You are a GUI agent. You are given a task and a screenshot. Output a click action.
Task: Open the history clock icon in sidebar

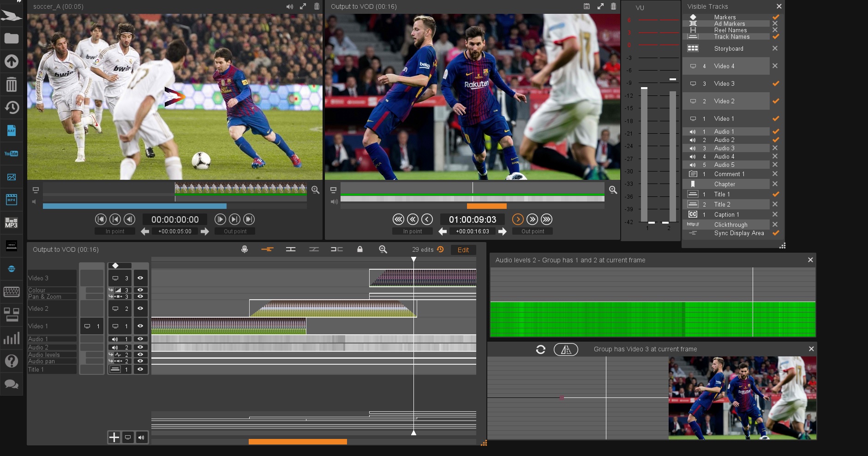coord(12,107)
